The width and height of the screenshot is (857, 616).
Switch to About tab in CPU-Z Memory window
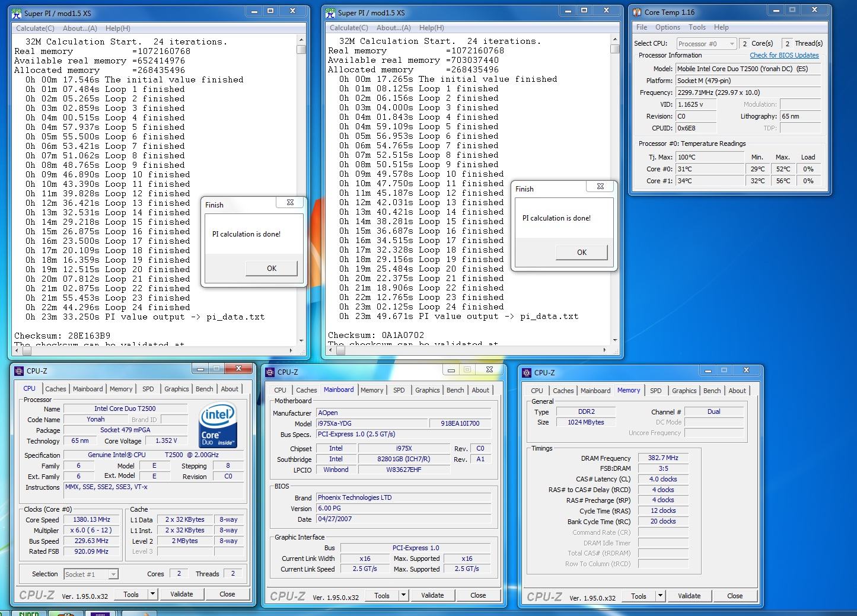pos(737,391)
